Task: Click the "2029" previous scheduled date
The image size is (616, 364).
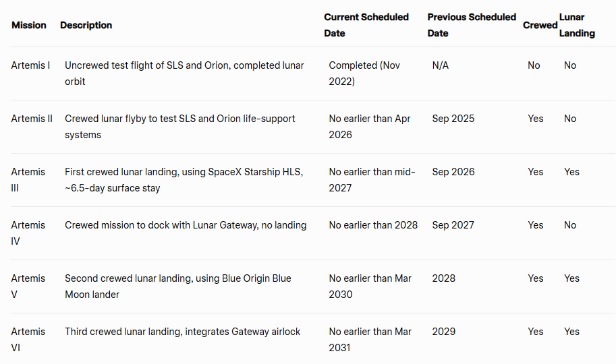Action: click(x=444, y=332)
